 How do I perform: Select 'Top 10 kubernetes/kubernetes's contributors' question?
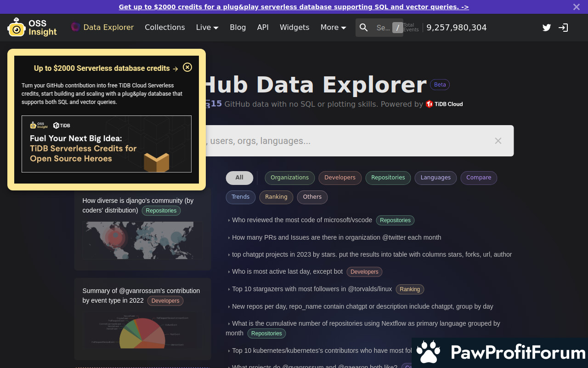(x=322, y=351)
